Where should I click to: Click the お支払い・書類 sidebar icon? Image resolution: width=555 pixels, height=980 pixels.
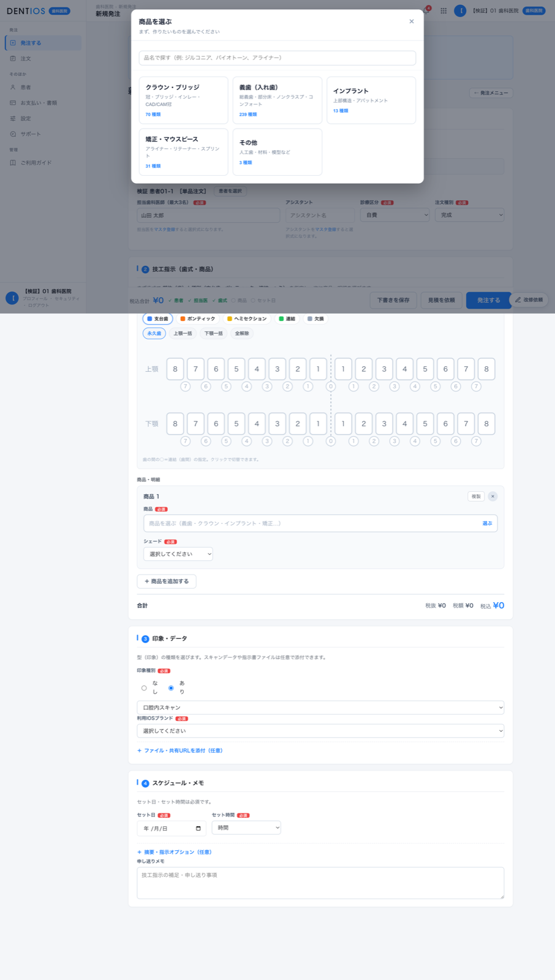[13, 103]
